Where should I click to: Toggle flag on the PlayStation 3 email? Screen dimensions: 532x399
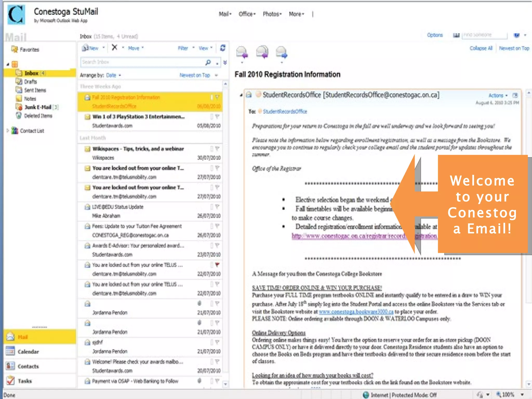[x=217, y=117]
